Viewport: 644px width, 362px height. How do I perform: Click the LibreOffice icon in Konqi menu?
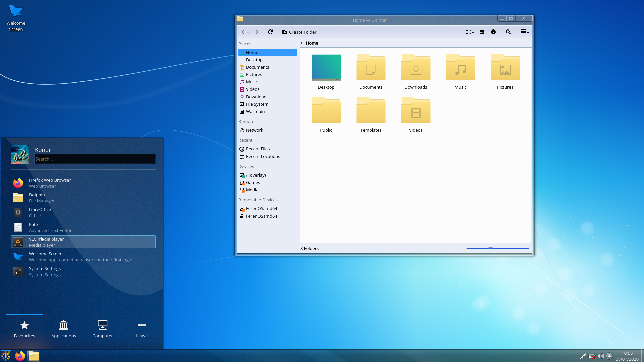(x=18, y=212)
